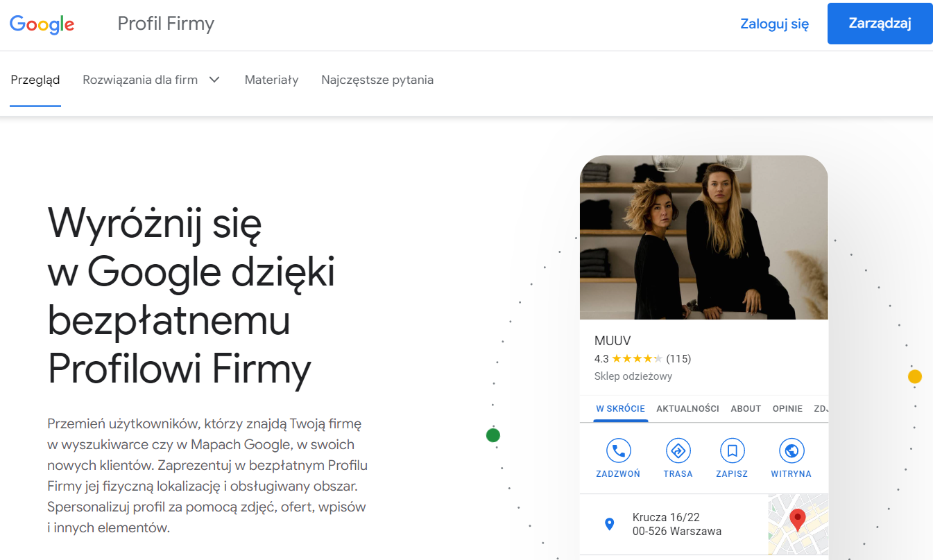The height and width of the screenshot is (560, 933).
Task: Click the 00-526 Warszawa text
Action: [677, 532]
